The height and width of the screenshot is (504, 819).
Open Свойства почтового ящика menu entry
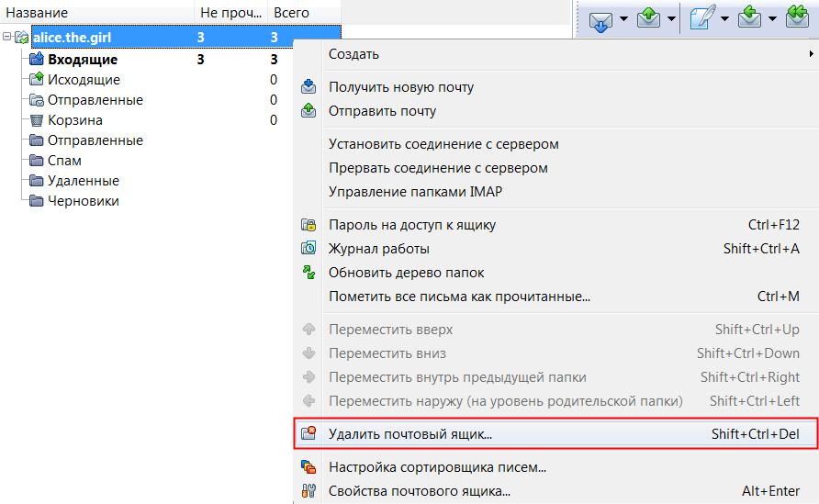(419, 491)
